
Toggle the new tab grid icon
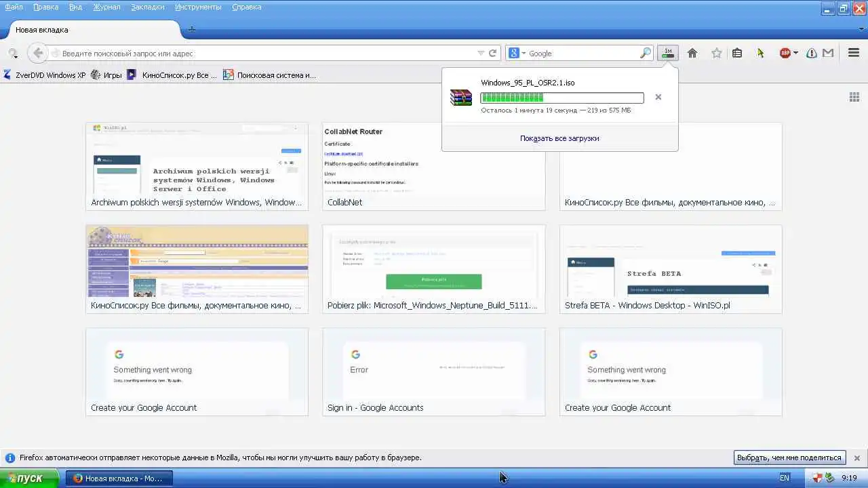coord(854,97)
